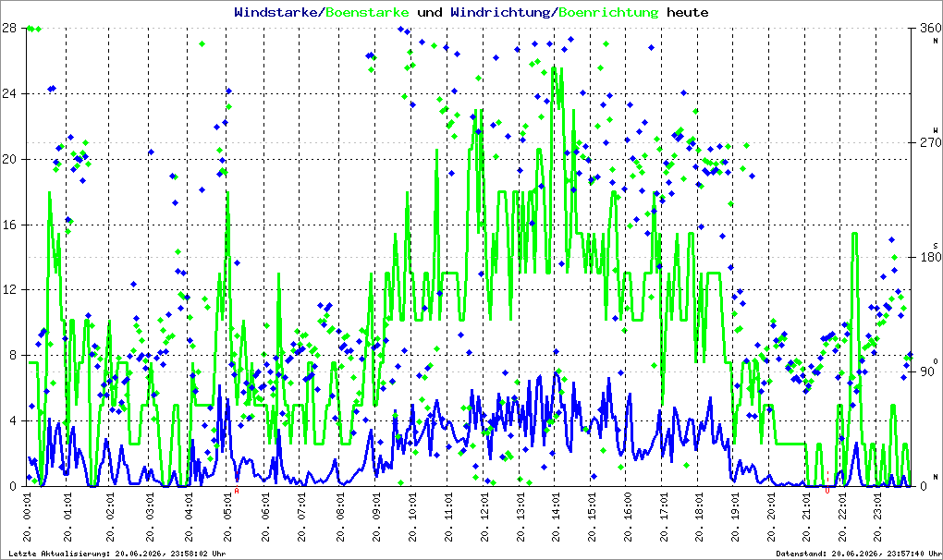Click the red 'U' sunset marker
The height and width of the screenshot is (560, 943).
click(x=827, y=491)
